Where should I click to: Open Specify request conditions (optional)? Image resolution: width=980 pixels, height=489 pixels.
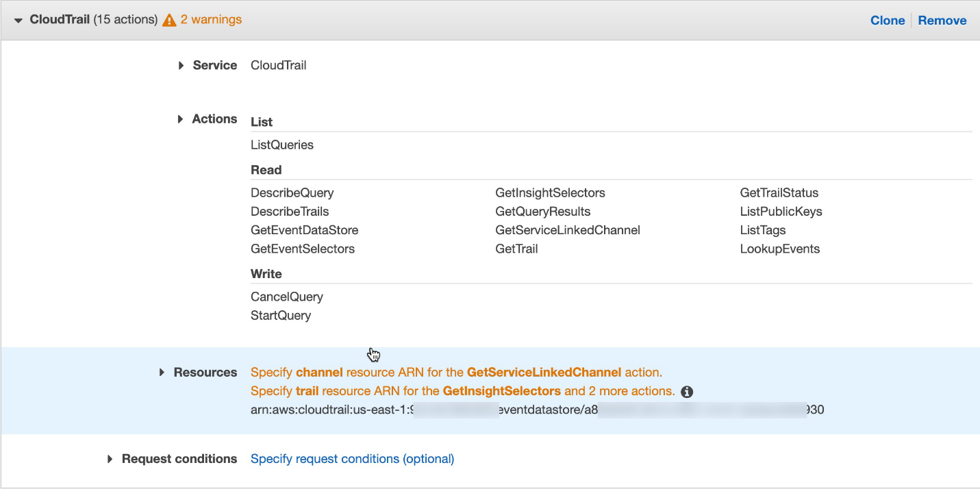352,458
